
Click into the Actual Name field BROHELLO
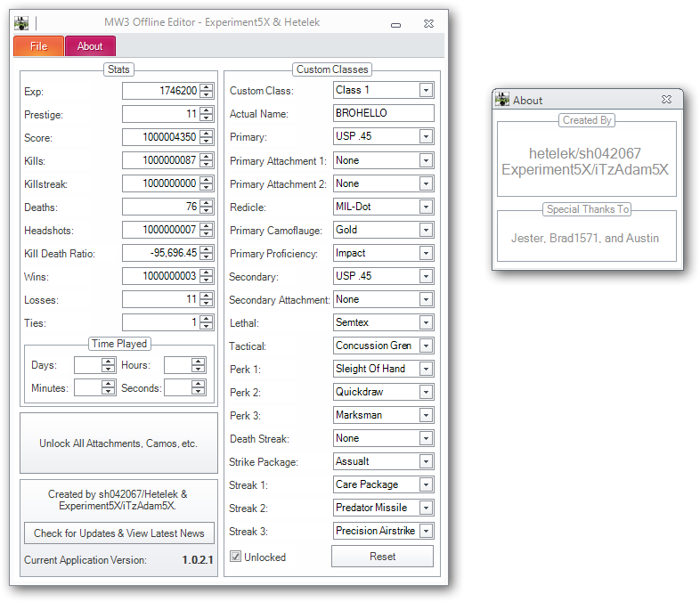click(x=384, y=113)
